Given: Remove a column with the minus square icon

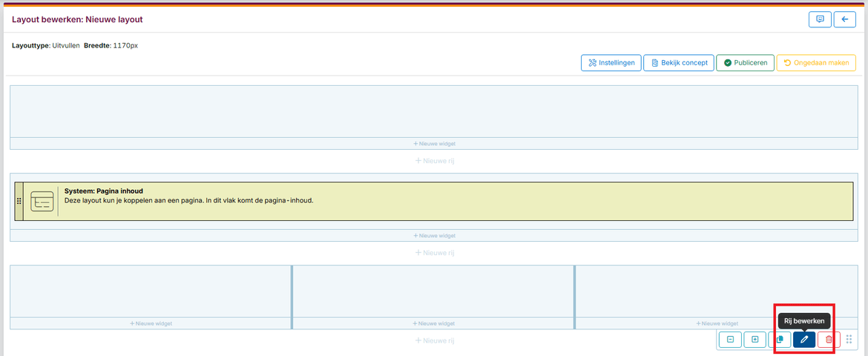Looking at the screenshot, I should click(730, 340).
